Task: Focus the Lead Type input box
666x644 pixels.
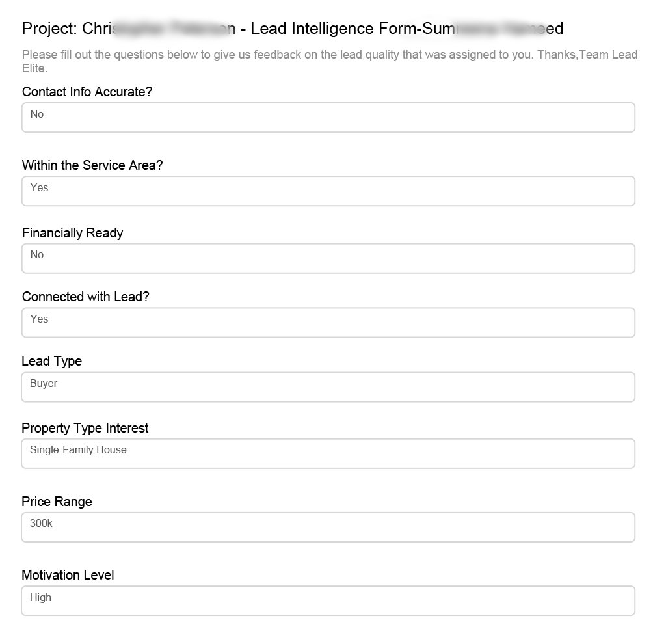Action: click(328, 387)
